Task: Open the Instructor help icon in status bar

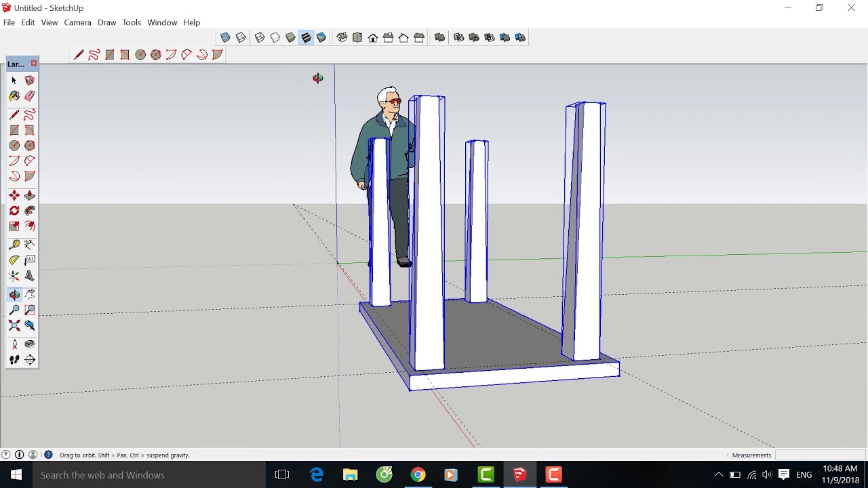Action: (48, 455)
